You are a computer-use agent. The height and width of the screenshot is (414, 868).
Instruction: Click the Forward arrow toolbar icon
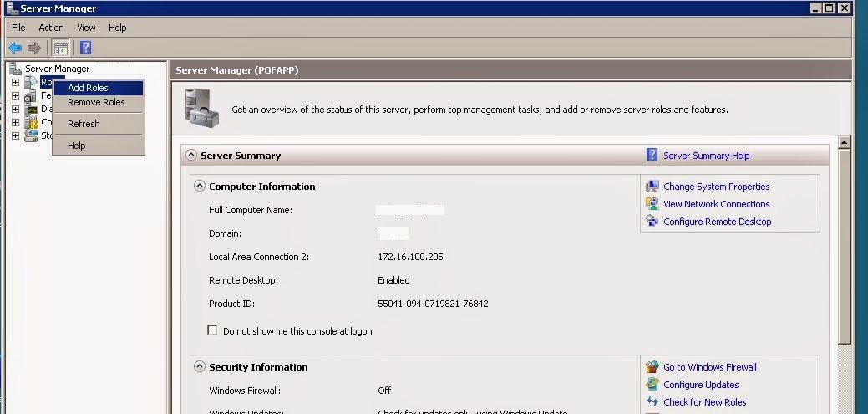34,48
